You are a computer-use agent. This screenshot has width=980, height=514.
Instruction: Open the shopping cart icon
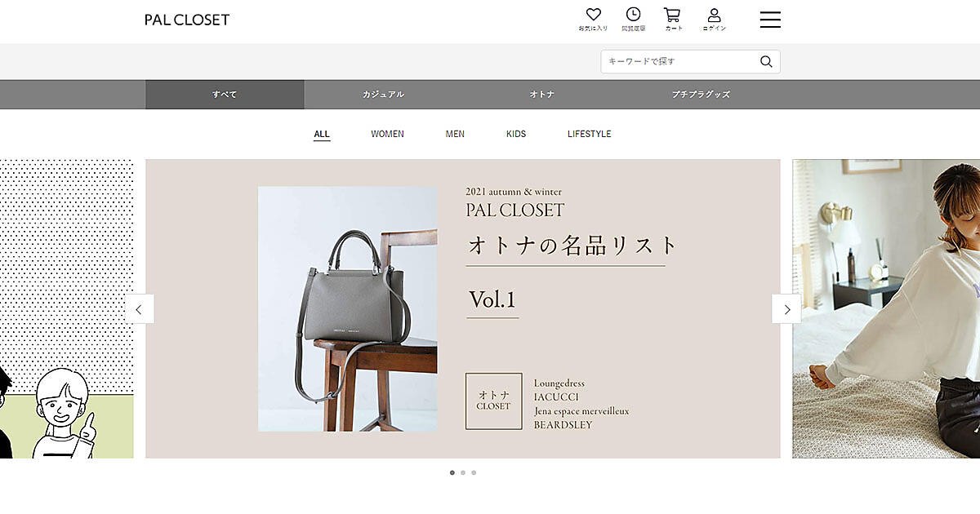(x=672, y=15)
